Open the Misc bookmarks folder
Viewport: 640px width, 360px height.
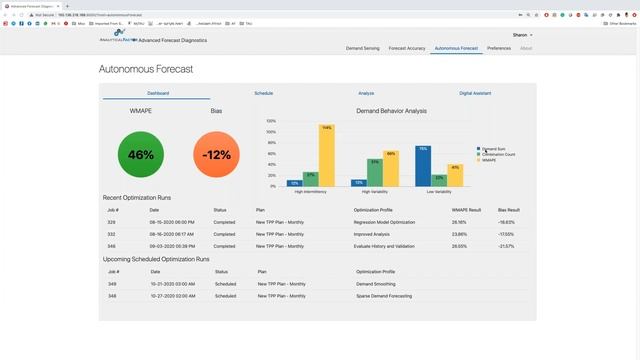click(78, 24)
